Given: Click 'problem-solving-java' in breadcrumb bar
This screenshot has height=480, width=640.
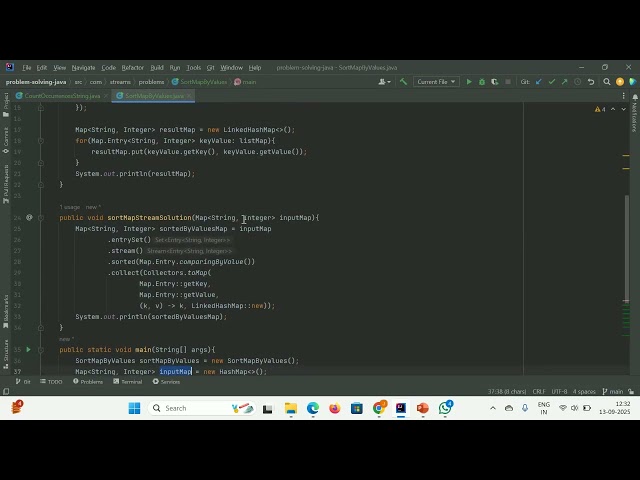Looking at the screenshot, I should [36, 82].
